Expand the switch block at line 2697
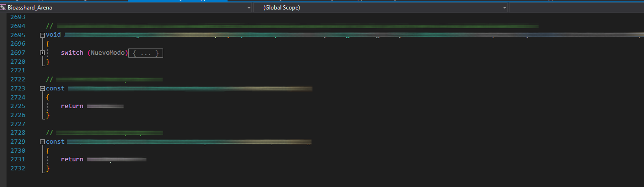 (42, 53)
